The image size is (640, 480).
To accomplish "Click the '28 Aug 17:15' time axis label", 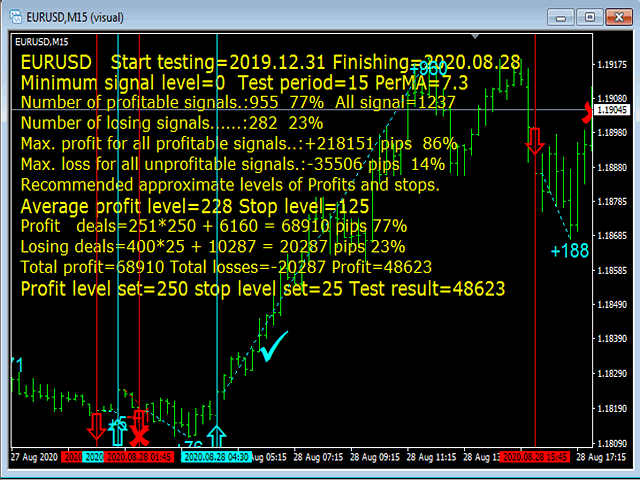I will 601,457.
